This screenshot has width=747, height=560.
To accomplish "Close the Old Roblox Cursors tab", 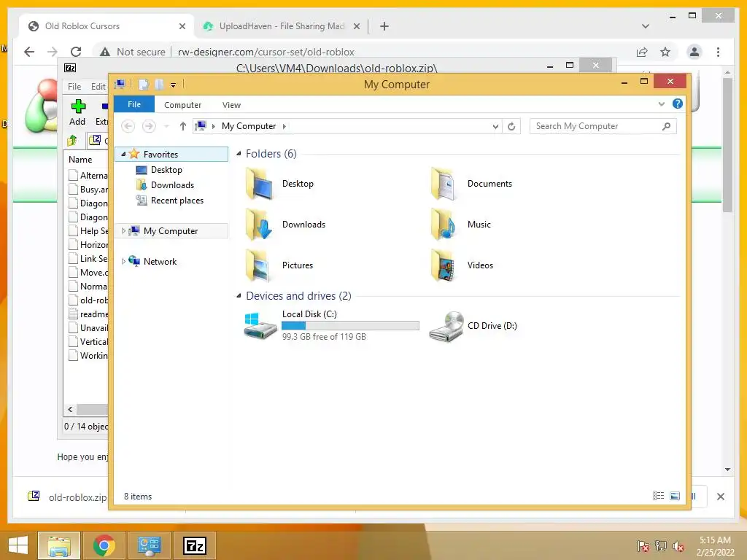I will (182, 26).
